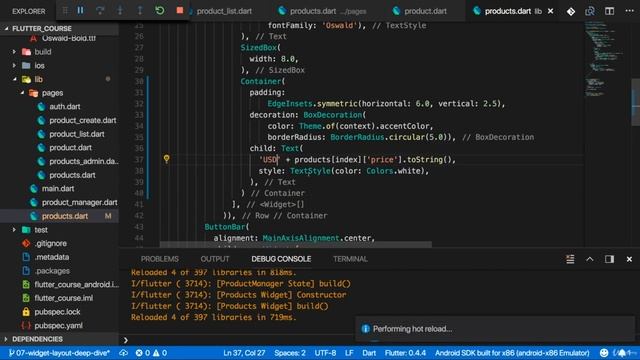
Task: Open changes view icon in editor toolbar
Action: (590, 11)
